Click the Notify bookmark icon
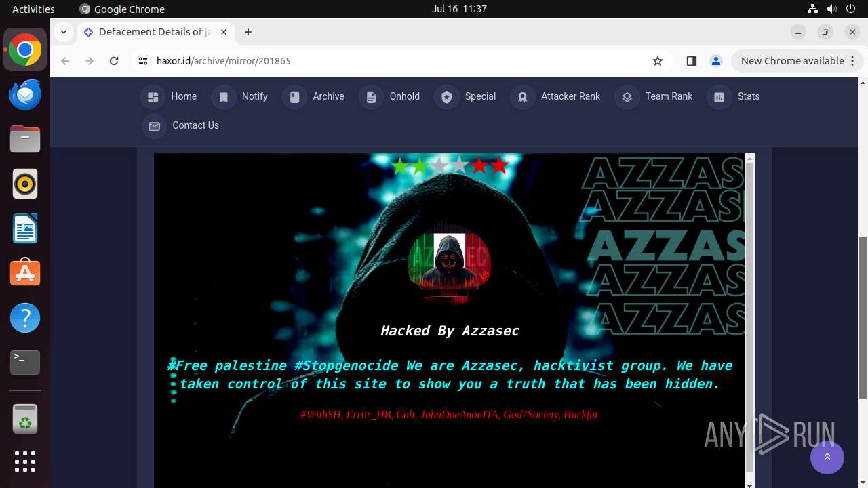 point(223,97)
